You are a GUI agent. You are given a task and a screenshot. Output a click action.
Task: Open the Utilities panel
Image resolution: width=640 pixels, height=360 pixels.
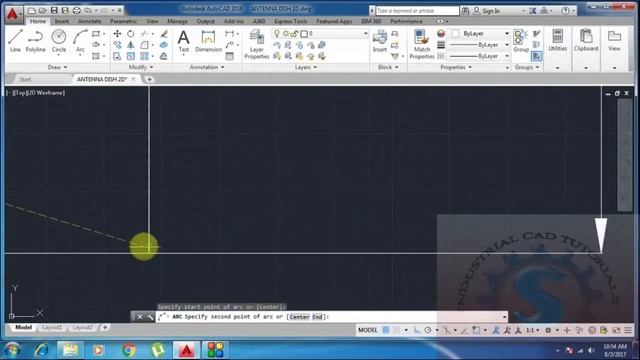tap(558, 41)
